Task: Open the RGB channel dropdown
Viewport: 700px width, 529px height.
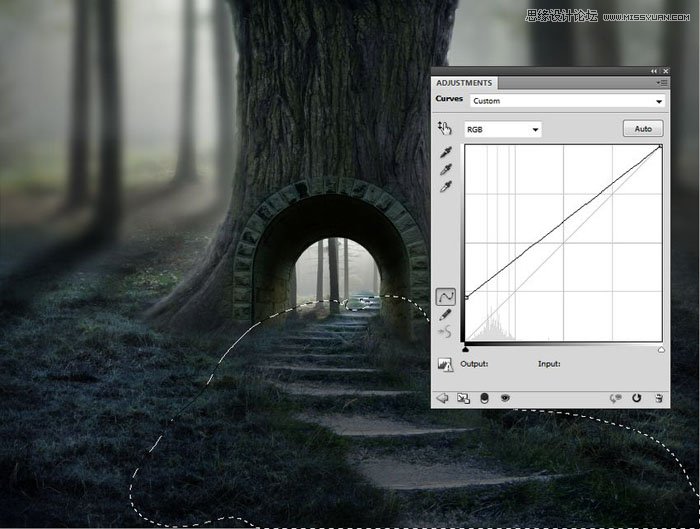Action: point(503,129)
